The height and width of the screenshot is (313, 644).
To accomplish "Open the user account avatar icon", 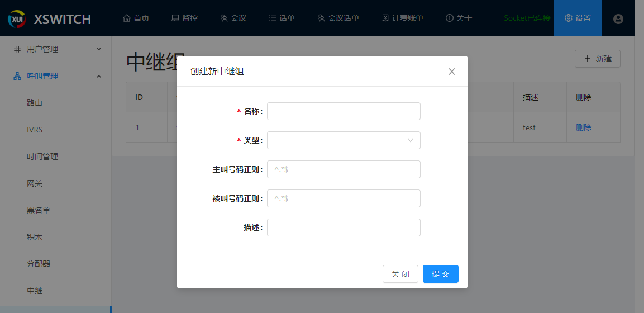I will point(618,18).
